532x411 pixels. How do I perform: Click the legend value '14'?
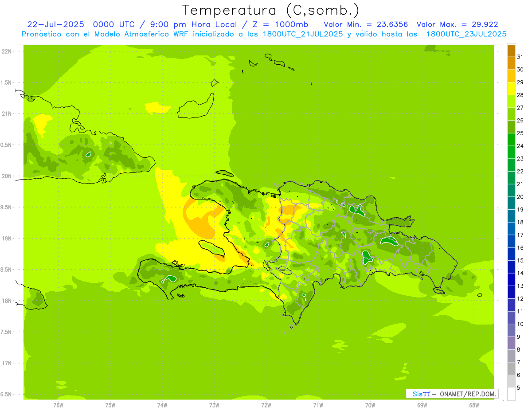[x=520, y=273]
